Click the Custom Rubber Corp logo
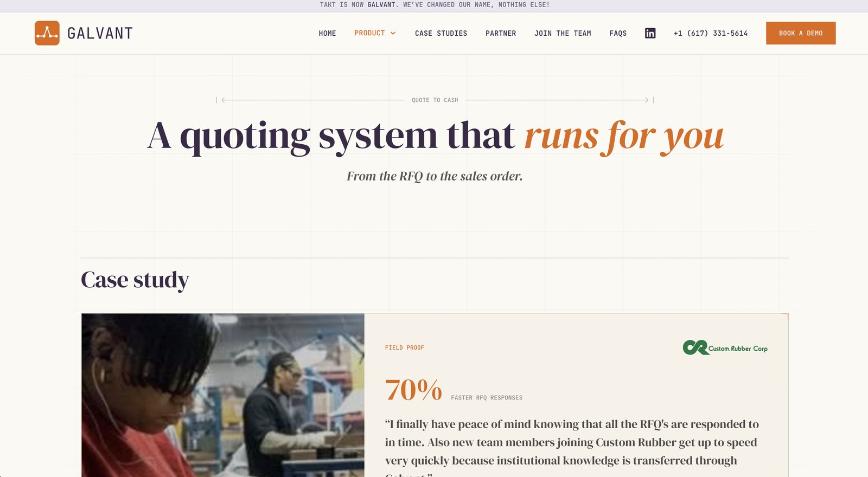Screen dimensions: 868x477 [x=725, y=347]
